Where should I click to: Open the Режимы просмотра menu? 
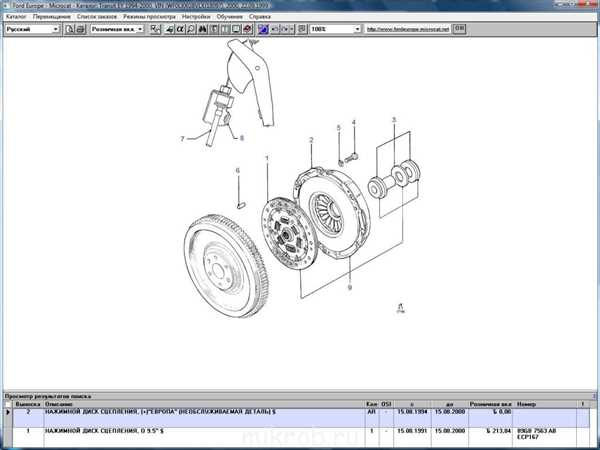coord(149,17)
